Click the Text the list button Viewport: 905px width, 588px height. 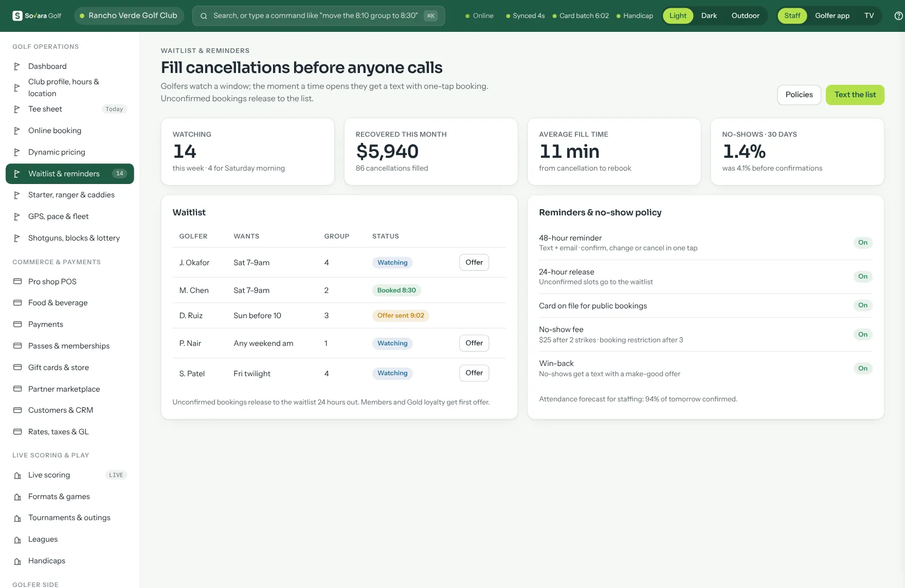pyautogui.click(x=855, y=95)
